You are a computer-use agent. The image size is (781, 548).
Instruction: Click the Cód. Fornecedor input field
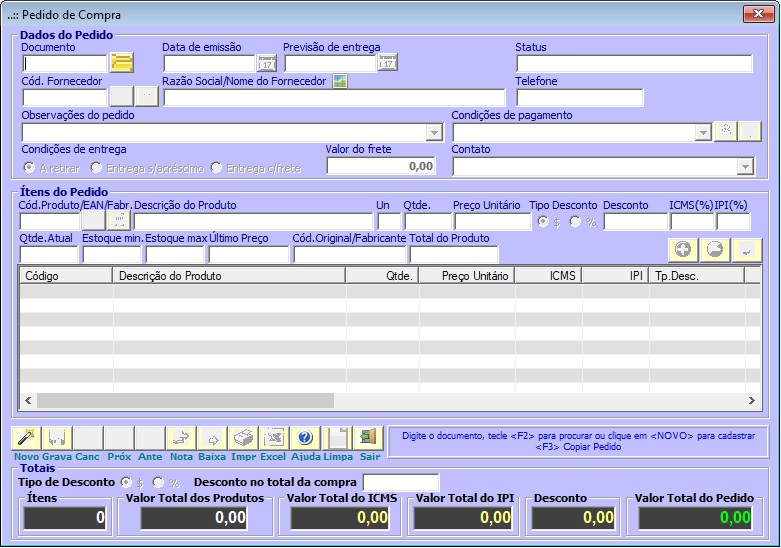pyautogui.click(x=65, y=97)
